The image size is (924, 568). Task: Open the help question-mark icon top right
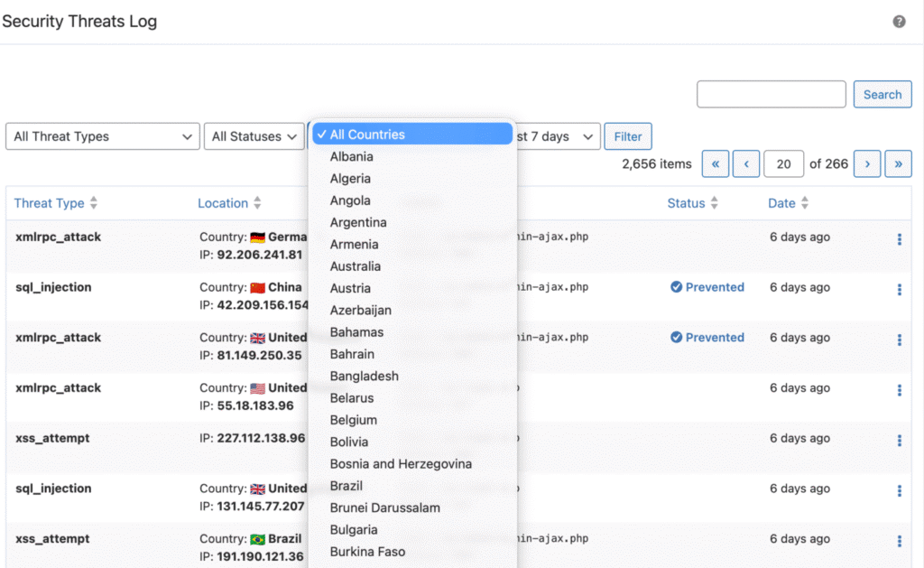coord(899,20)
